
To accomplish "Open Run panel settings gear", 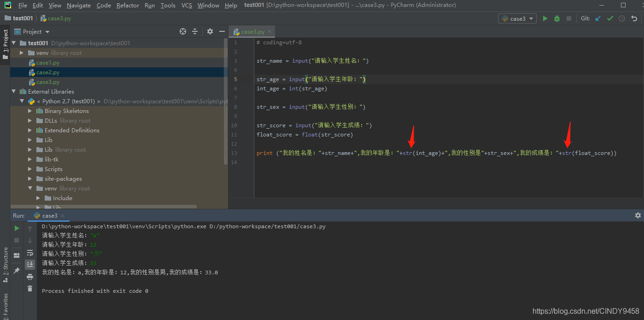I will pos(638,215).
